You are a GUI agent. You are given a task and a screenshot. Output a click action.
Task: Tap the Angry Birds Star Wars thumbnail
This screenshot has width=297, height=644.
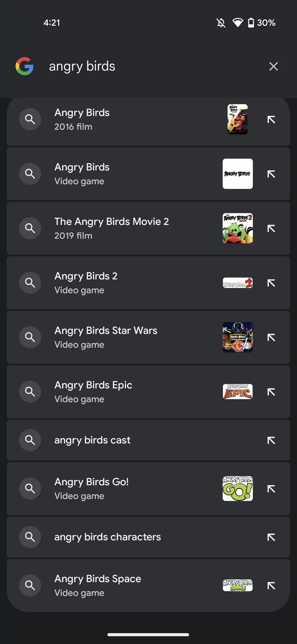pos(238,337)
